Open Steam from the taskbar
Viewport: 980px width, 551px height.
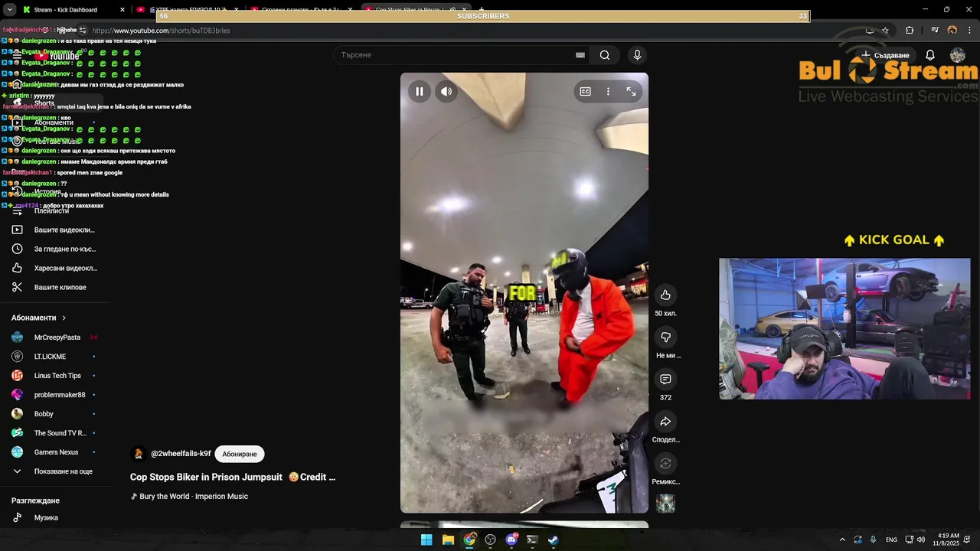[553, 540]
